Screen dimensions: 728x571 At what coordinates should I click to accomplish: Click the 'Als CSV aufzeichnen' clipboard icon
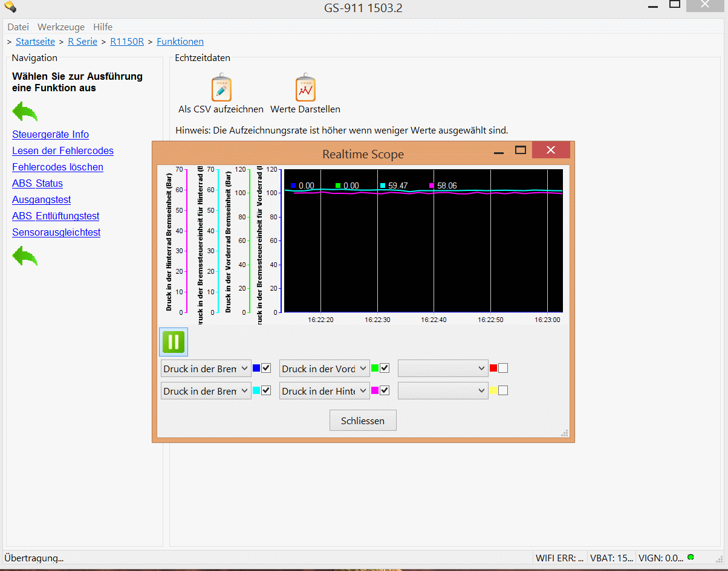221,89
